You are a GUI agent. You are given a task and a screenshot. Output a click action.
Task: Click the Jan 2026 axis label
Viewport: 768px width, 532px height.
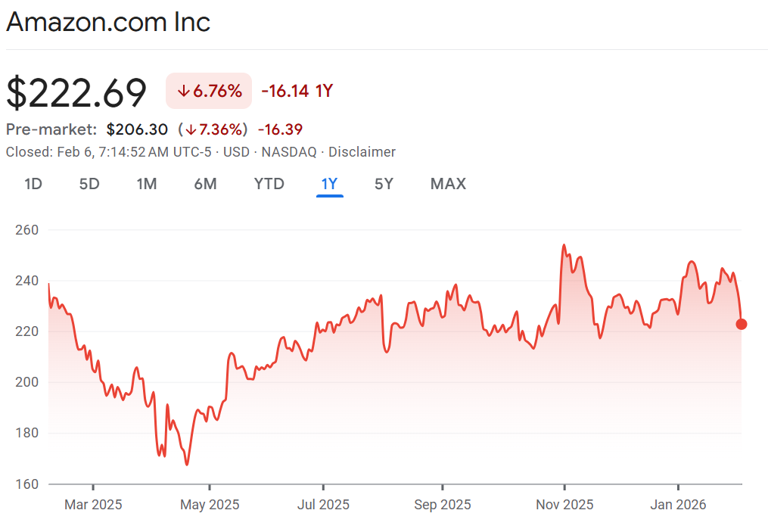(678, 505)
